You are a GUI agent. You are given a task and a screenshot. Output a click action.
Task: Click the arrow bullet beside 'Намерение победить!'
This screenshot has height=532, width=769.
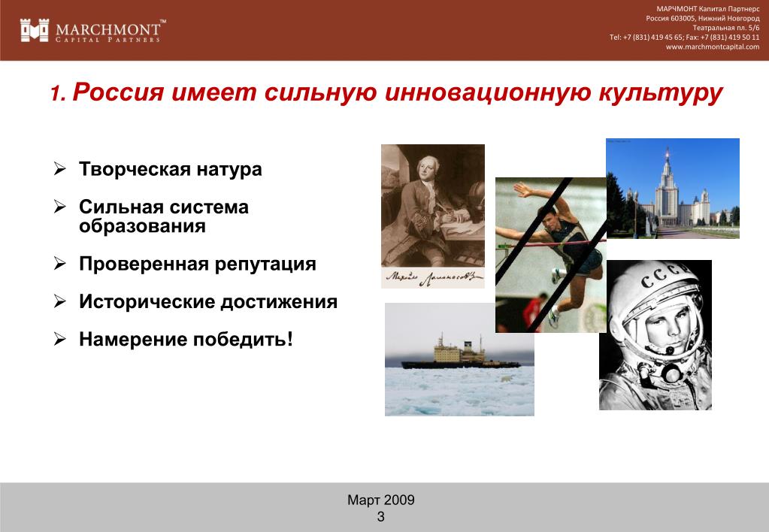[60, 340]
